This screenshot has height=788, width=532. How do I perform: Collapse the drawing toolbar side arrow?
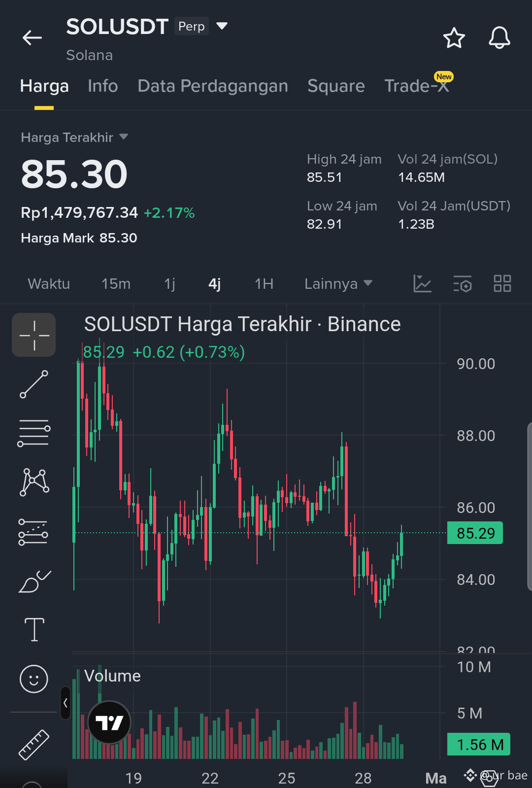(66, 703)
